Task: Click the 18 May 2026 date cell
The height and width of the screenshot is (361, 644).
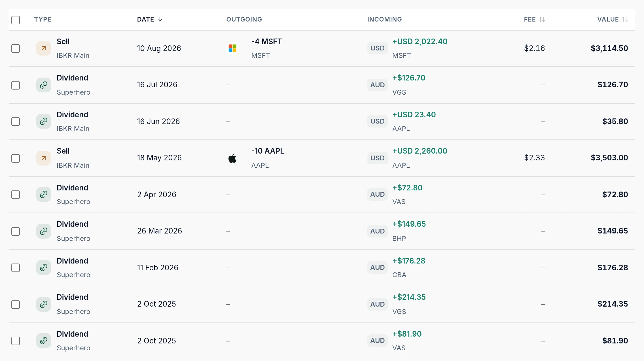Action: 159,158
